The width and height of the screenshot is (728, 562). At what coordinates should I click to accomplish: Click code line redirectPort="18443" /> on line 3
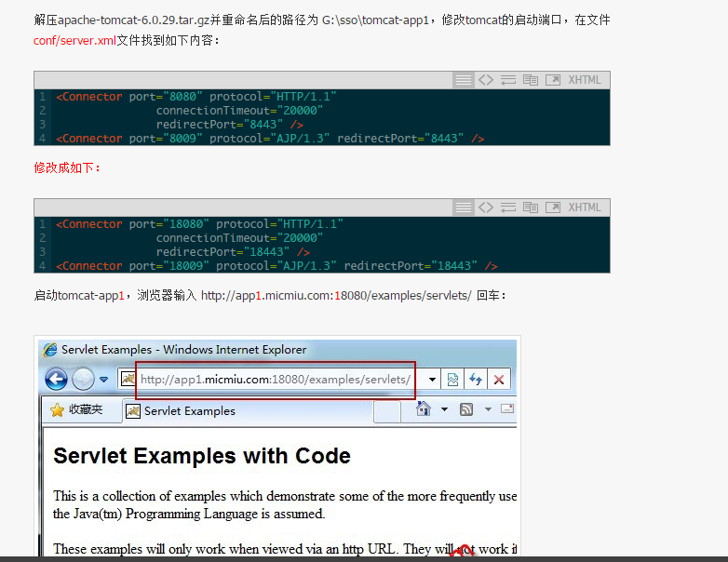point(233,252)
